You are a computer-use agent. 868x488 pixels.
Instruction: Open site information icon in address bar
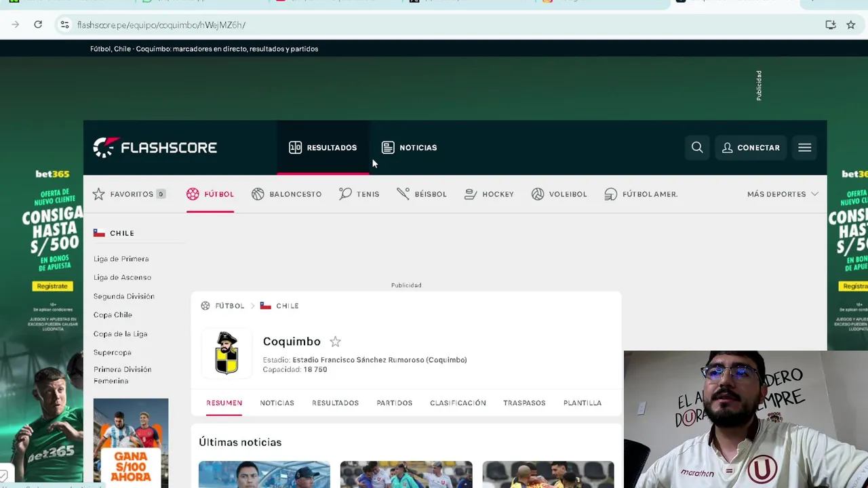pyautogui.click(x=64, y=25)
